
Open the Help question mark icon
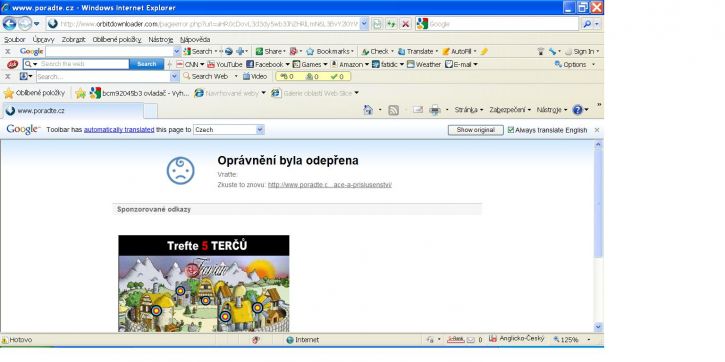(x=578, y=110)
